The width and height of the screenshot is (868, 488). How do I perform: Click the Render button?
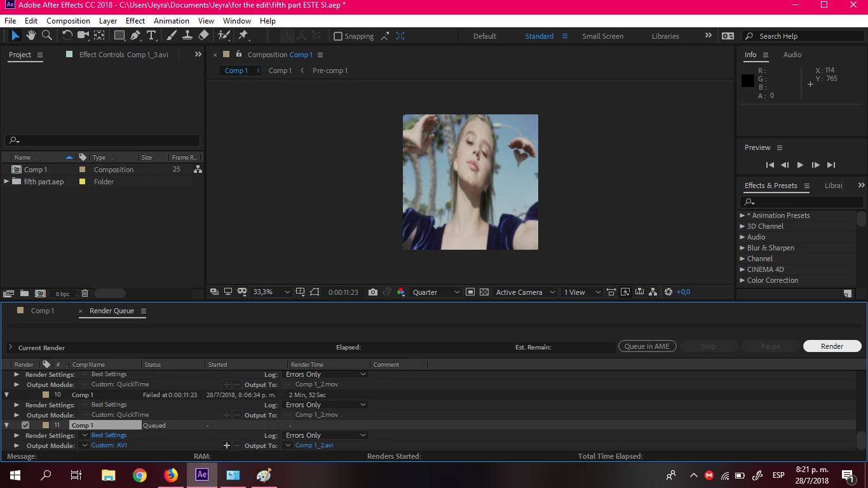[x=832, y=346]
